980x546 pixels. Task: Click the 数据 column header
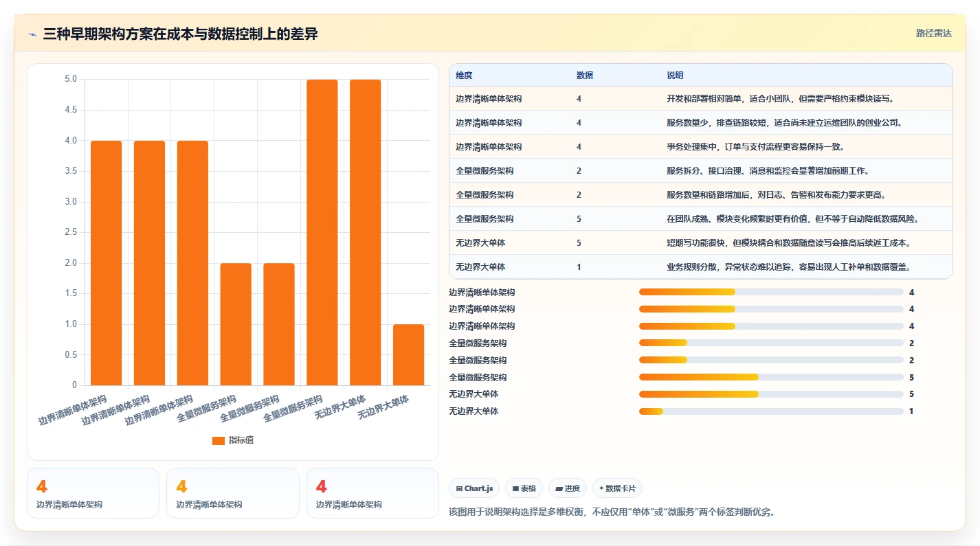click(x=585, y=75)
